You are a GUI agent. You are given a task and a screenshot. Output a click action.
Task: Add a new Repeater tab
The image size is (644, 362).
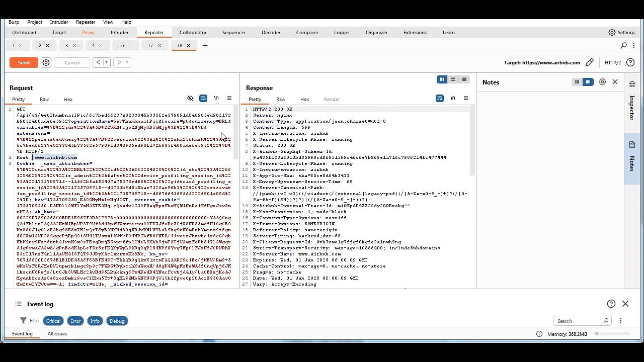pyautogui.click(x=205, y=46)
